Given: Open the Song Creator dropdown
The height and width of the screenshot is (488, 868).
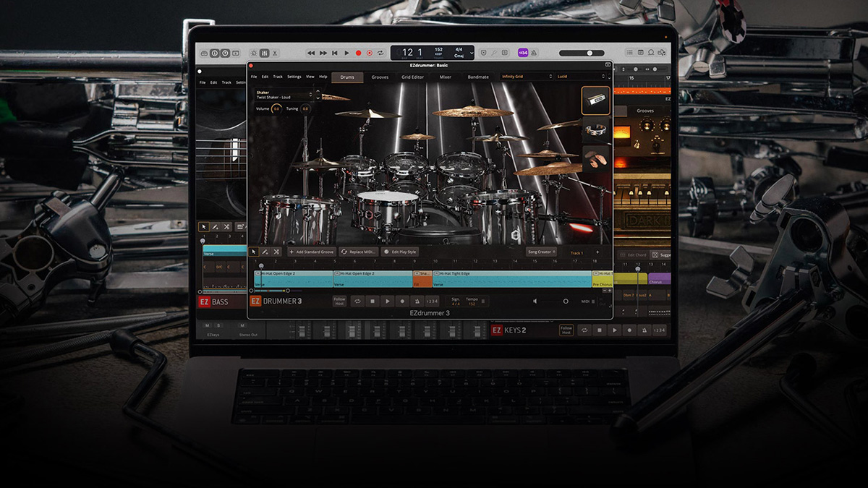Looking at the screenshot, I should 542,252.
